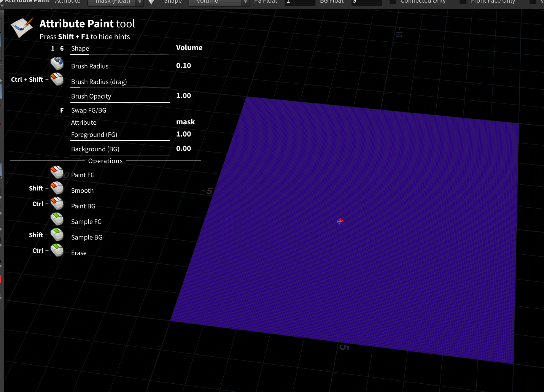
Task: Click the Swap FG/BG hint
Action: (x=89, y=110)
